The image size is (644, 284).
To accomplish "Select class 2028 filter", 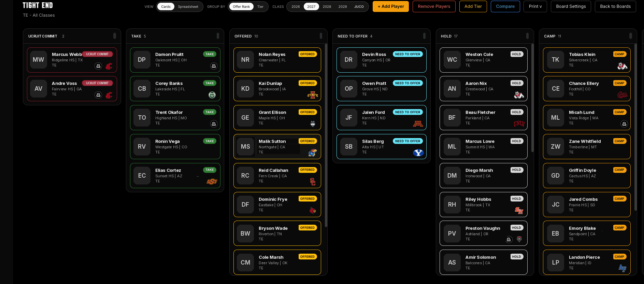I will [327, 6].
